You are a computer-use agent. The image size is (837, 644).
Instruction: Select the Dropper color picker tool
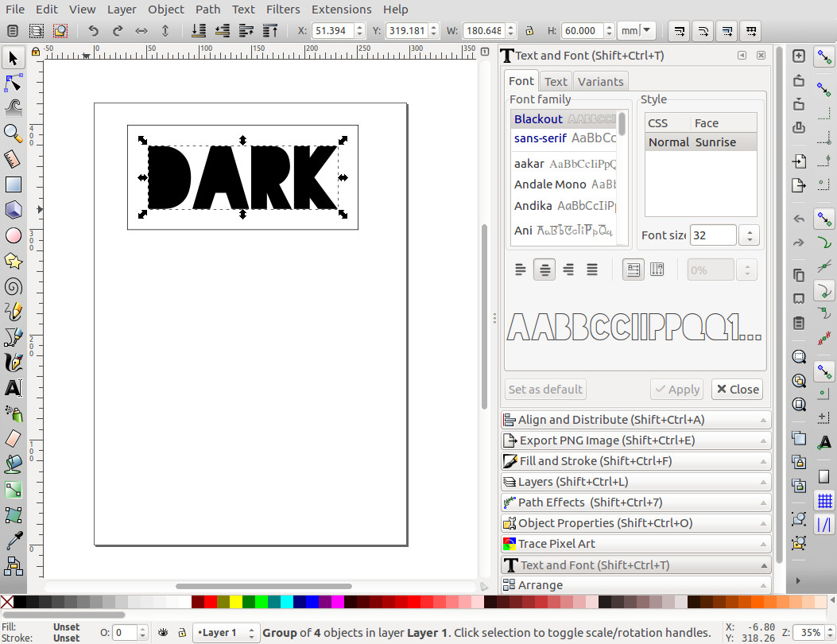pos(14,541)
